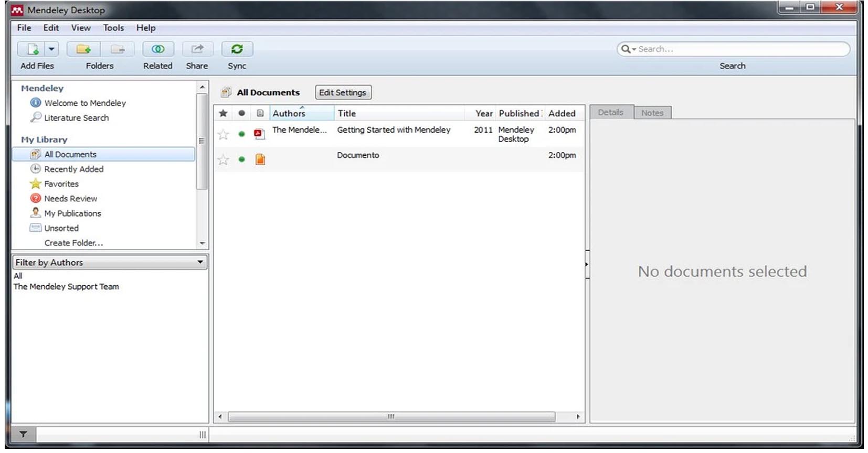Image resolution: width=868 pixels, height=453 pixels.
Task: Open the Tools menu
Action: coord(113,28)
